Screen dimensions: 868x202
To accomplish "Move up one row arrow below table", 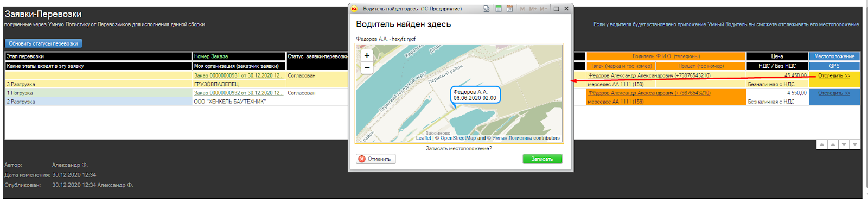I will [x=833, y=144].
